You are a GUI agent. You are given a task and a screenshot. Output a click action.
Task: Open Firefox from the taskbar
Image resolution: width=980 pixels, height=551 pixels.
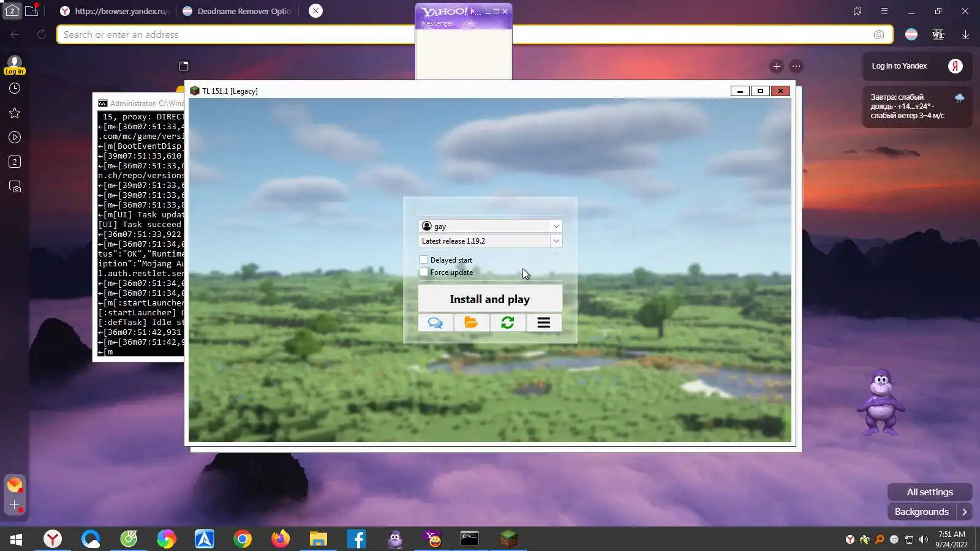[x=281, y=539]
